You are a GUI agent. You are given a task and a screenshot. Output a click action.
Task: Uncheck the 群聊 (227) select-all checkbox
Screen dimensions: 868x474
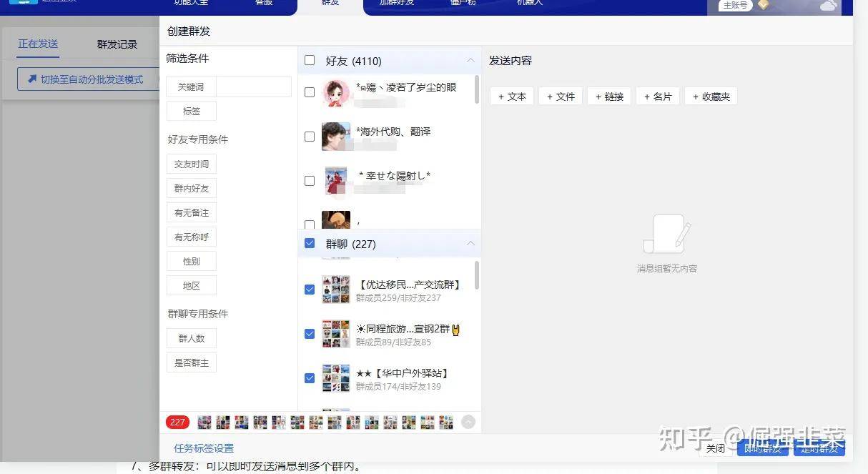(310, 243)
